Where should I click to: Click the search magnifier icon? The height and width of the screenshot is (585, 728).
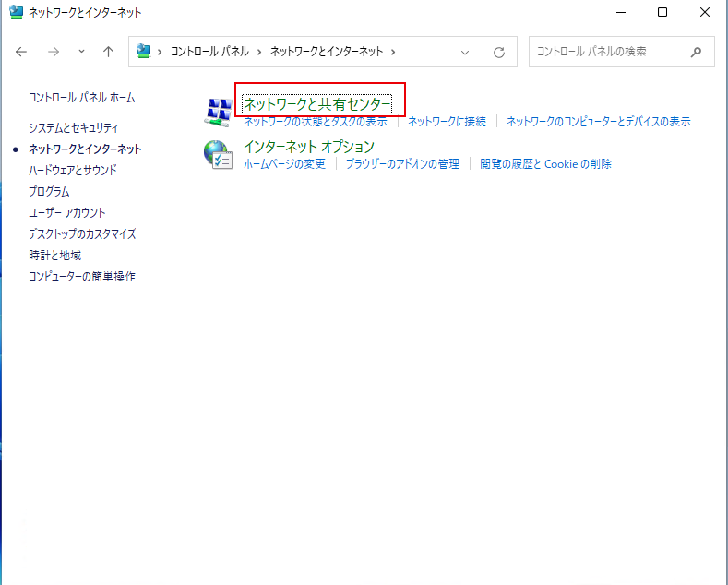click(x=697, y=53)
